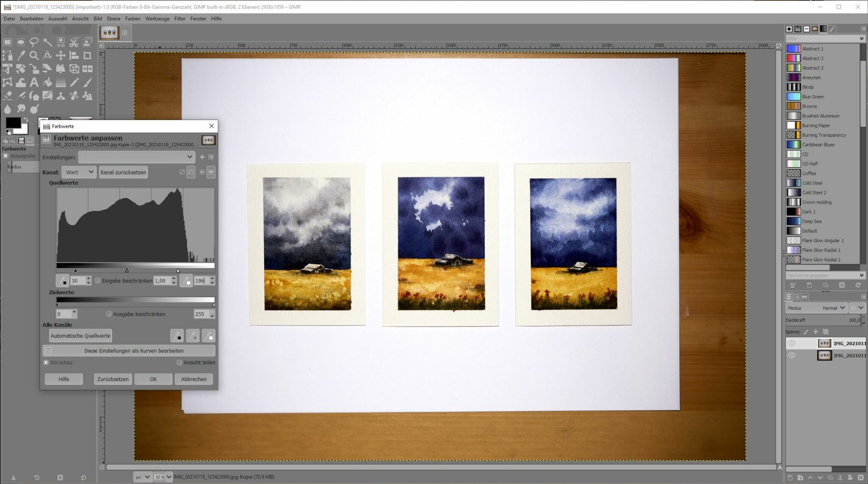Click Kanal zurücksetzen button
Image resolution: width=868 pixels, height=484 pixels.
(x=123, y=172)
